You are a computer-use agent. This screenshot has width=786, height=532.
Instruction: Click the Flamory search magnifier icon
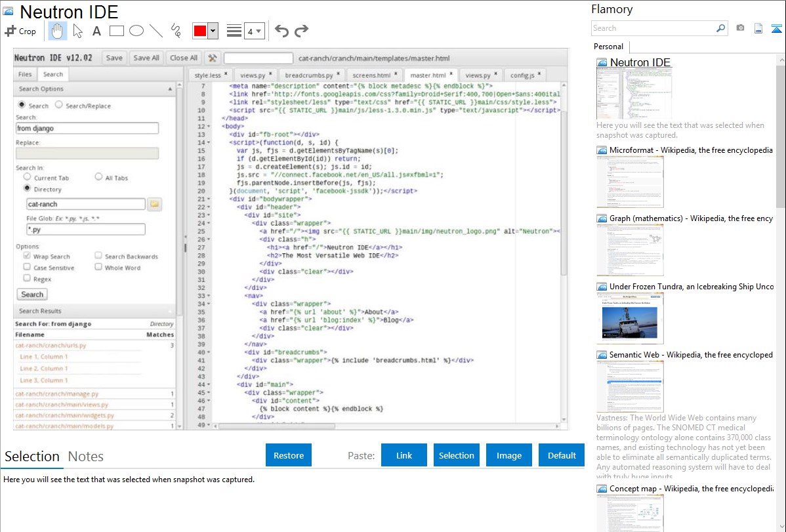[x=720, y=28]
